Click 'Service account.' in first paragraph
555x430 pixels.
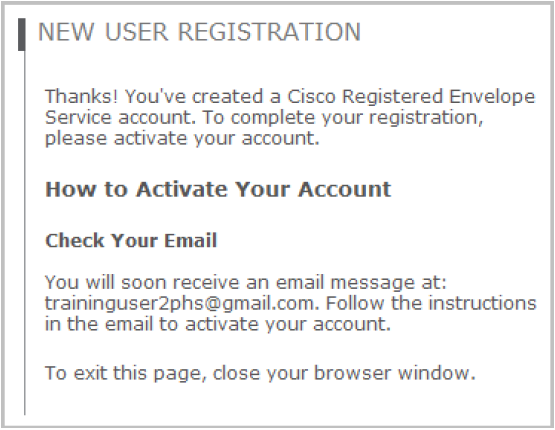[120, 117]
